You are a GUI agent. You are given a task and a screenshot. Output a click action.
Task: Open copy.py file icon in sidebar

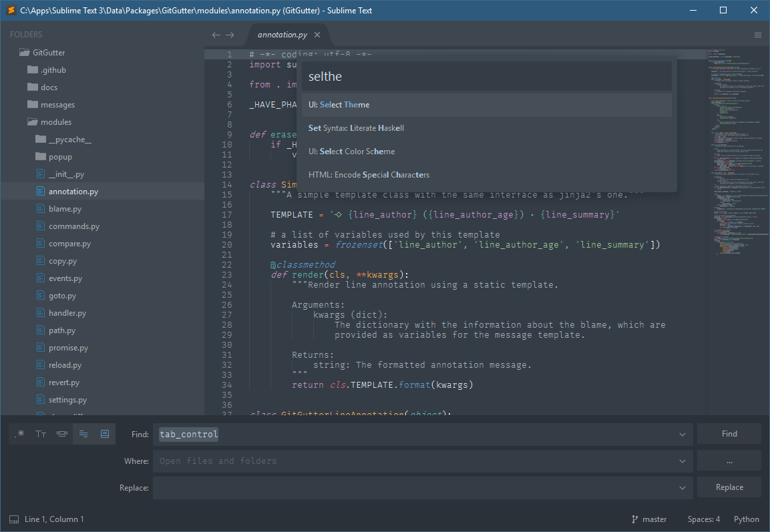[41, 261]
